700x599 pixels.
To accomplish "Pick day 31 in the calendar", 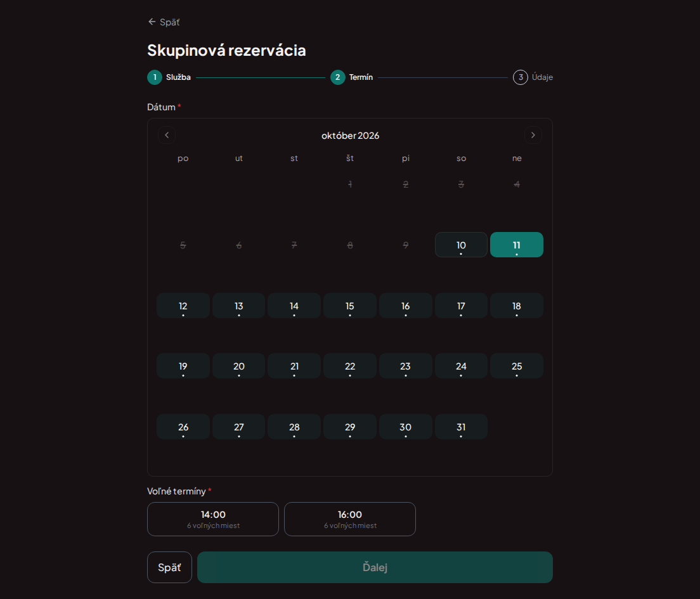I will [461, 427].
